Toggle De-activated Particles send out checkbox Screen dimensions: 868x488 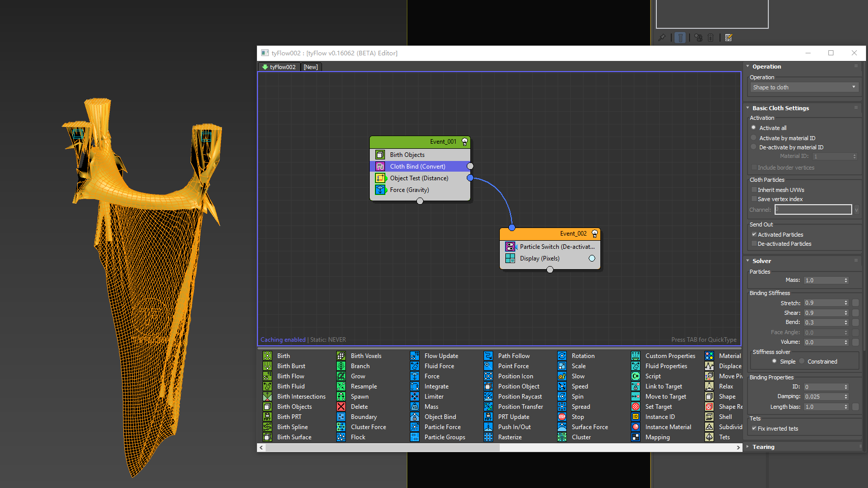tap(754, 244)
